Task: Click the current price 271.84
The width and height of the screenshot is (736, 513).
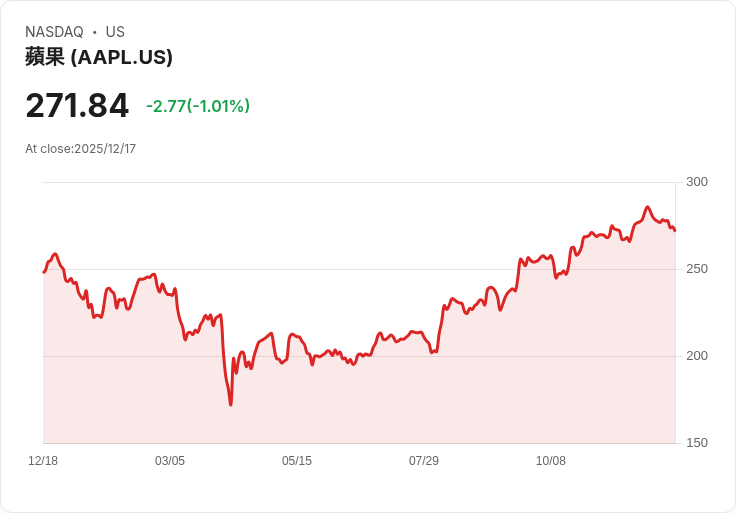Action: tap(77, 106)
